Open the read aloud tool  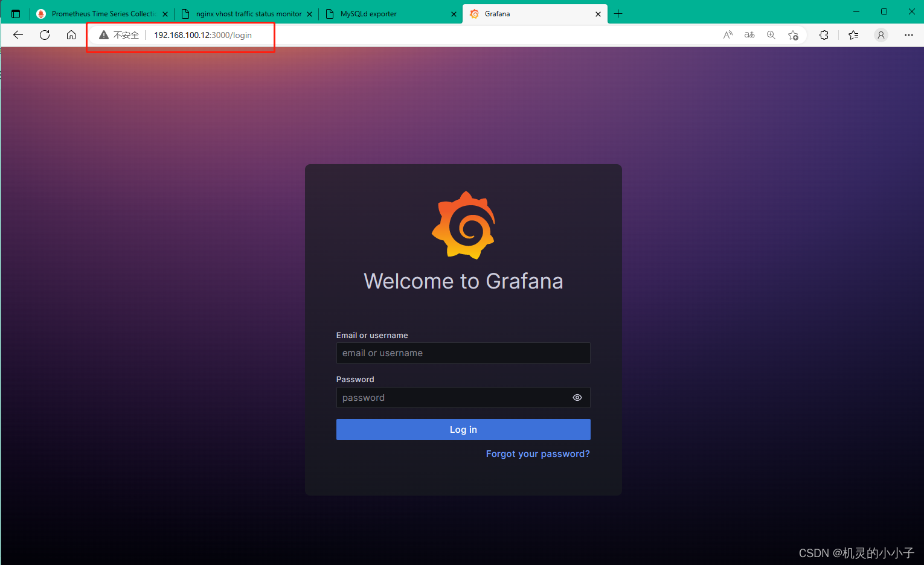tap(728, 35)
